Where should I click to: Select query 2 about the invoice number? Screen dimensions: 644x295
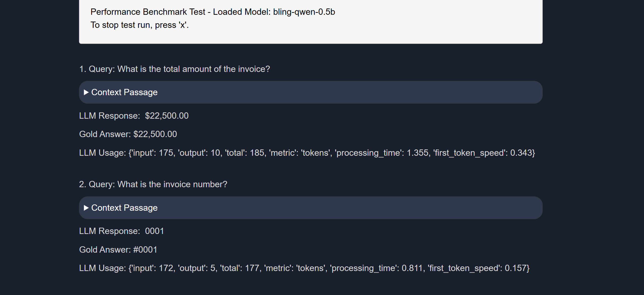[153, 184]
